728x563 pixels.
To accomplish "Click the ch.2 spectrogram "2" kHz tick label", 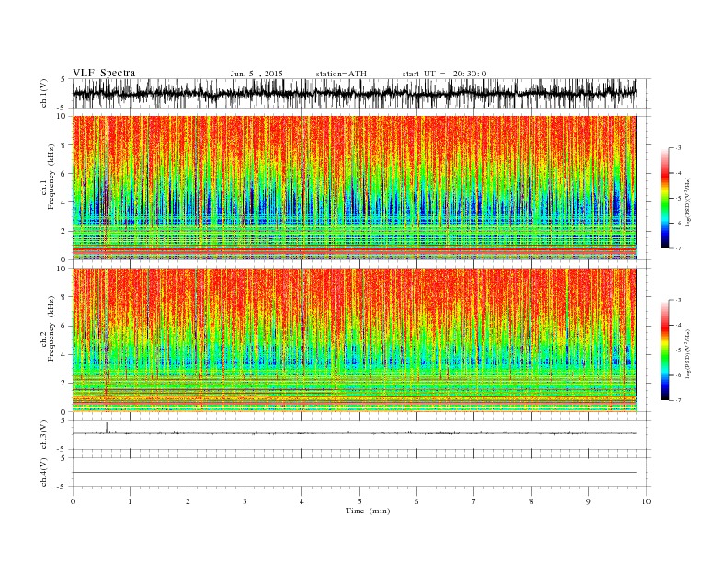I will coord(64,384).
